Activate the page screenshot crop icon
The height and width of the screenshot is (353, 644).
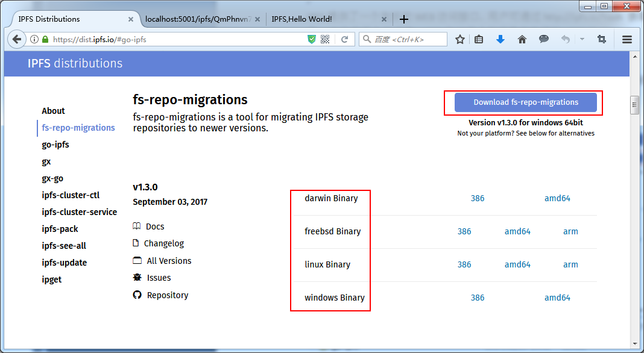[602, 39]
